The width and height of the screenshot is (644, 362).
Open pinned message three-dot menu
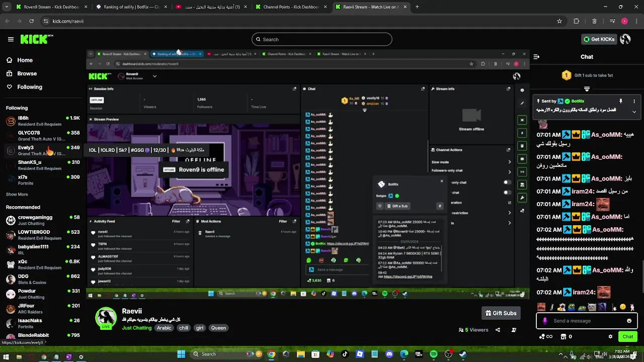point(634,101)
